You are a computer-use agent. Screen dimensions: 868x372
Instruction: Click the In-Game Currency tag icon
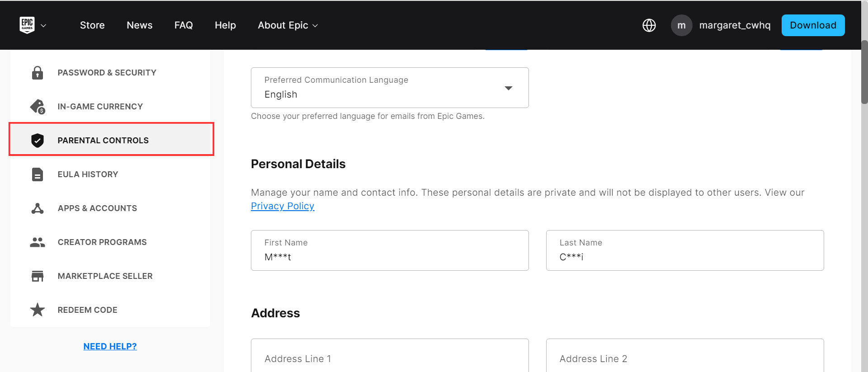click(38, 107)
